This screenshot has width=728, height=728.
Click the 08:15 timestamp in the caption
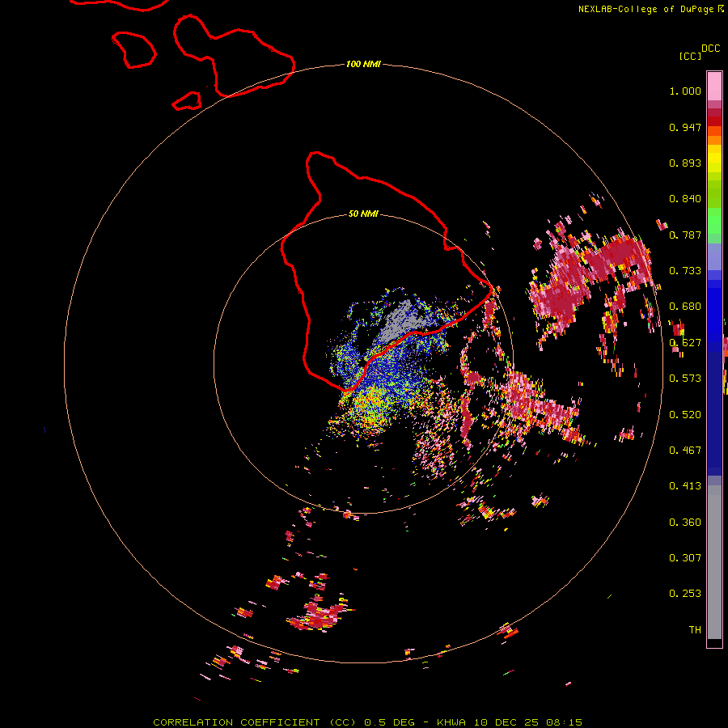click(564, 722)
